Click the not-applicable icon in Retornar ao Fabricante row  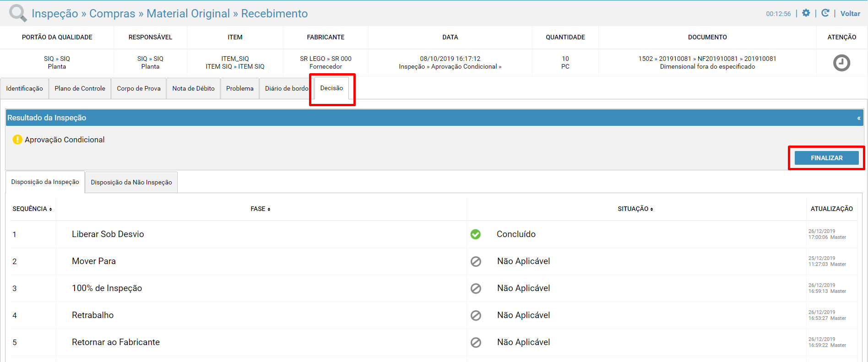tap(476, 342)
